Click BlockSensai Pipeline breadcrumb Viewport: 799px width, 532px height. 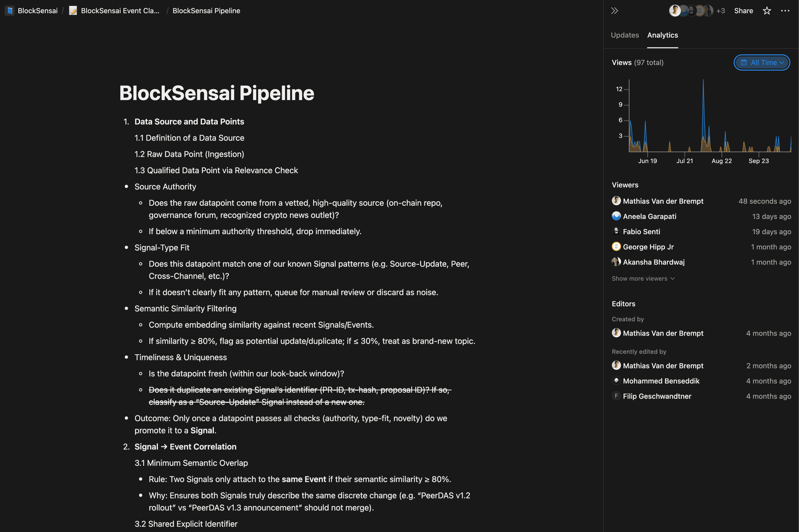pyautogui.click(x=206, y=11)
